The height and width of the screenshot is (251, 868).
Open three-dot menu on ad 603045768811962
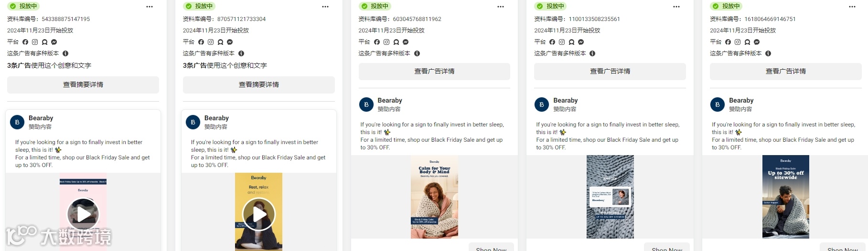point(501,7)
